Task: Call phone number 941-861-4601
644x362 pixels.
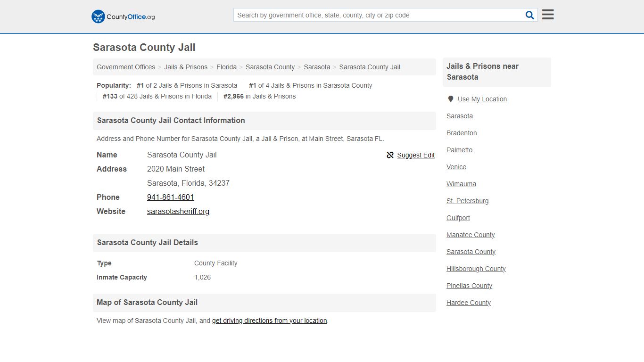Action: click(x=171, y=197)
